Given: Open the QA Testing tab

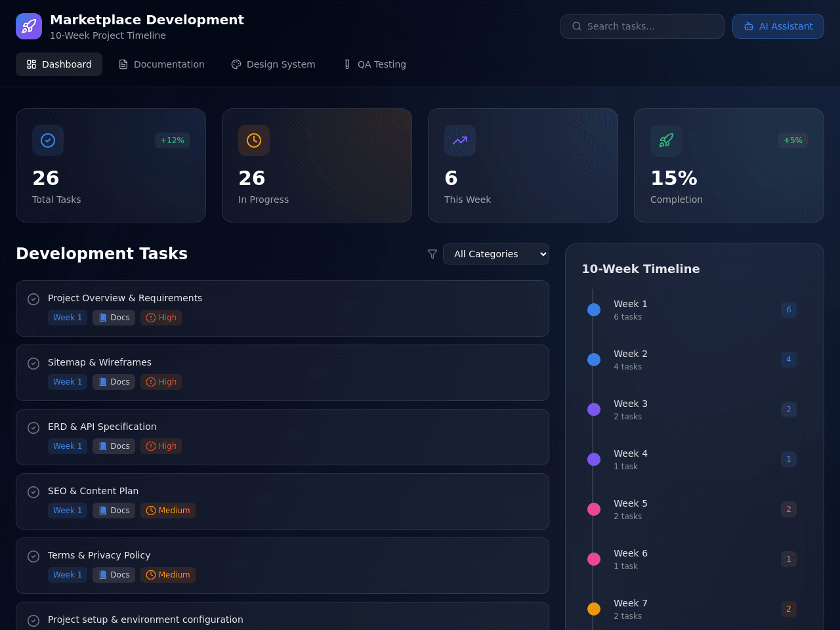Looking at the screenshot, I should pyautogui.click(x=374, y=64).
